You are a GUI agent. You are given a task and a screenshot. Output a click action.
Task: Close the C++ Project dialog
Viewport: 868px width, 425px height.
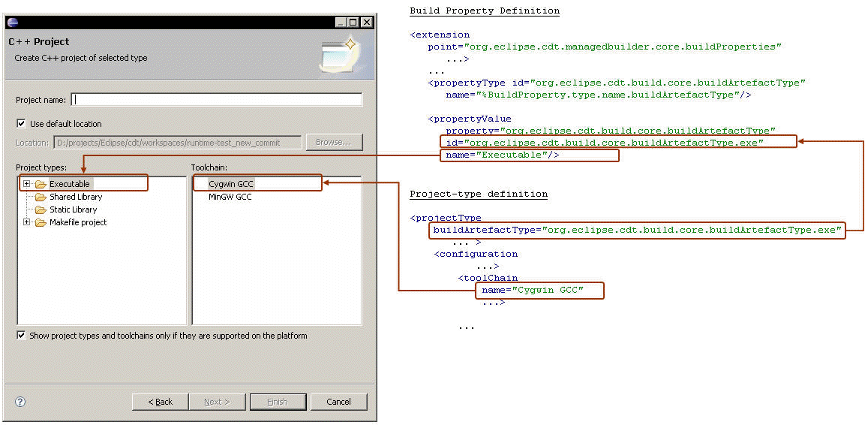(366, 23)
